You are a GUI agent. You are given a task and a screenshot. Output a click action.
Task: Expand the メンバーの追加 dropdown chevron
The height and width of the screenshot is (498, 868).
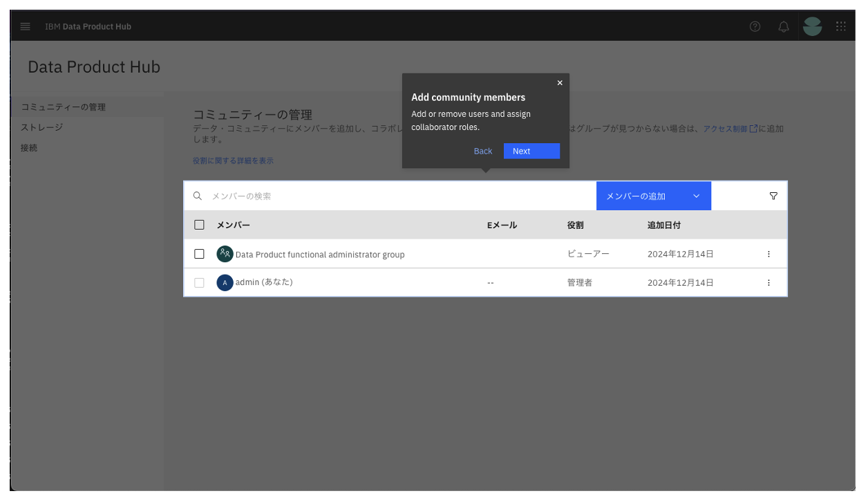point(697,196)
